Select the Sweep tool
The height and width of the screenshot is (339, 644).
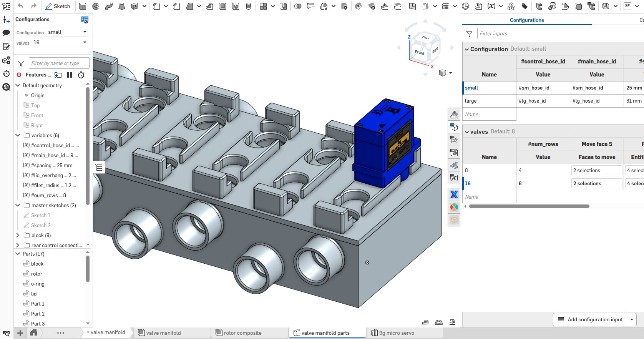pos(109,6)
